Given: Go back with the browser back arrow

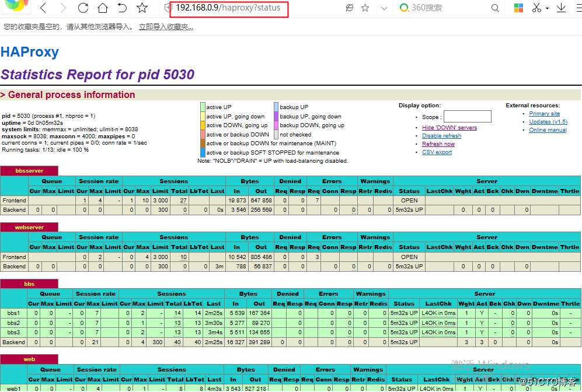Looking at the screenshot, I should pyautogui.click(x=44, y=8).
